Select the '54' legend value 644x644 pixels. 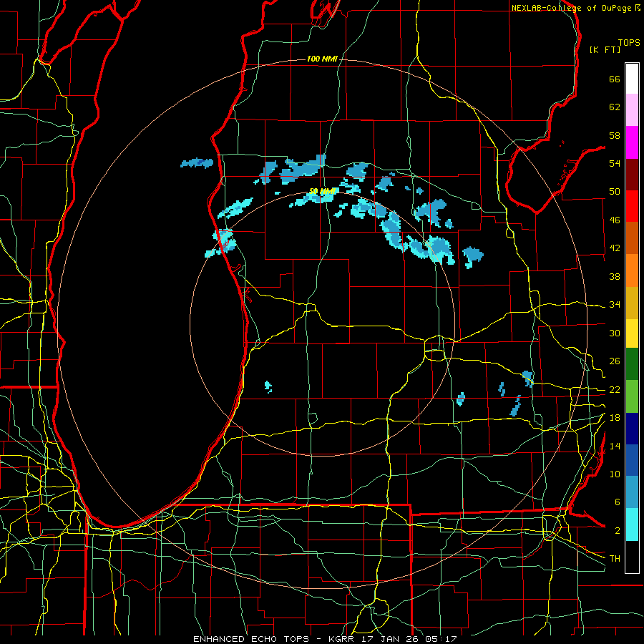(x=615, y=163)
